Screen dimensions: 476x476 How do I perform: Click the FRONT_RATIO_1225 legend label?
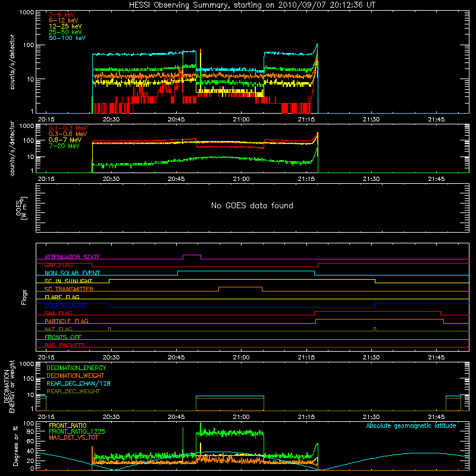[77, 431]
